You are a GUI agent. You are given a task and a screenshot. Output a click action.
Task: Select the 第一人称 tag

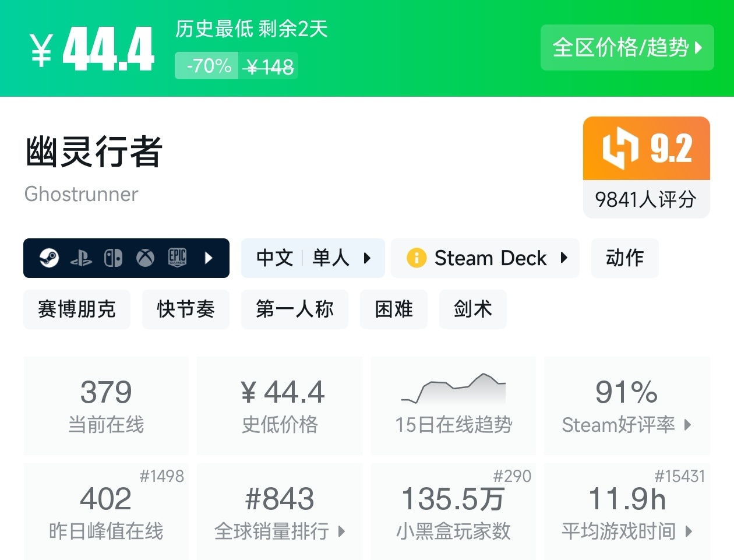[295, 309]
